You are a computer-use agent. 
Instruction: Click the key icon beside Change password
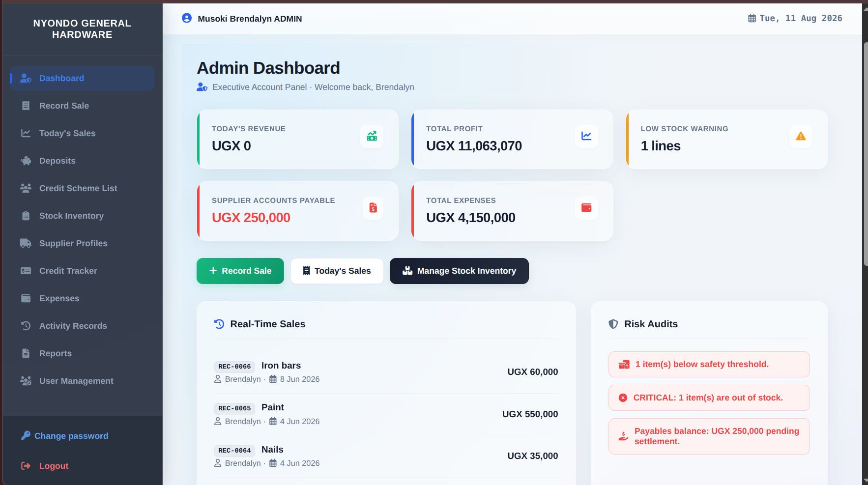click(x=26, y=435)
